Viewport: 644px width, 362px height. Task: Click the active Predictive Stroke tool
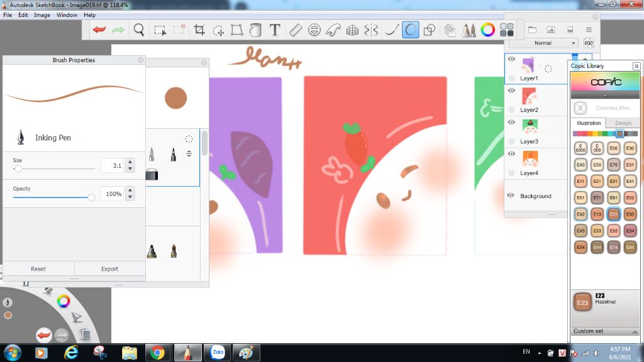pyautogui.click(x=410, y=30)
